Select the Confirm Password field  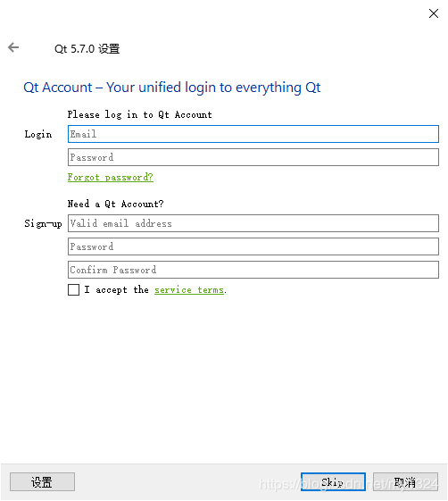pyautogui.click(x=253, y=270)
